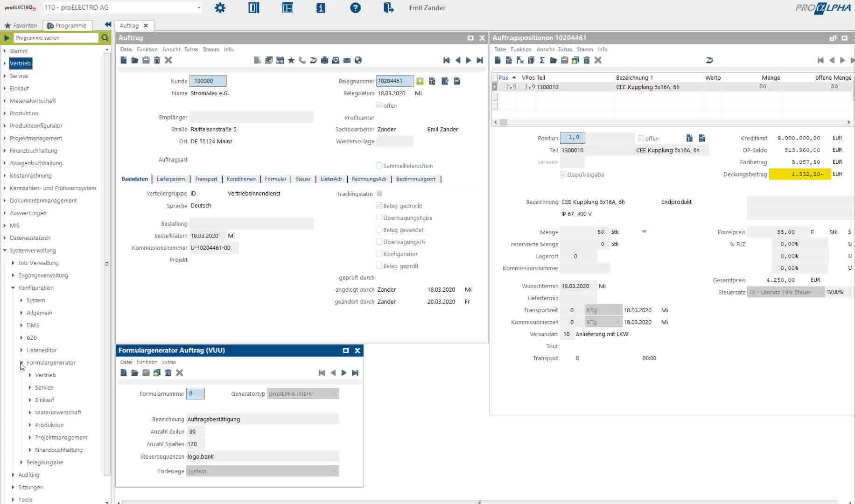Switch to the Favoriten tab
This screenshot has width=855, height=504.
[21, 26]
